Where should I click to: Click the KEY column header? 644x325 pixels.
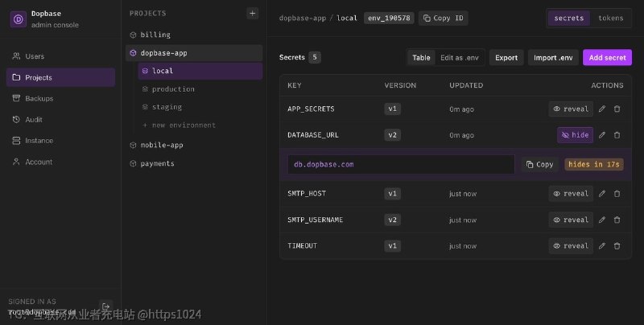295,85
